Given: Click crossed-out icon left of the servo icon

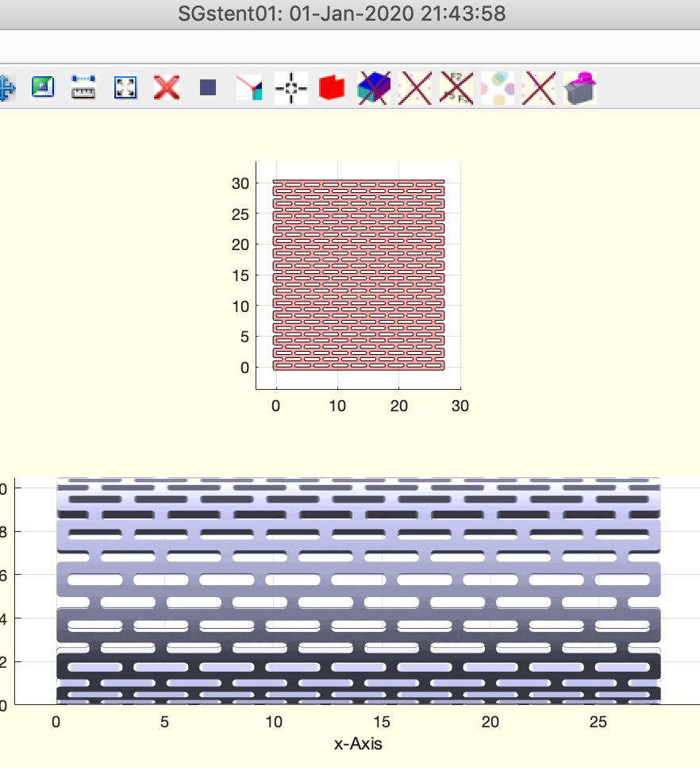Looking at the screenshot, I should [539, 87].
